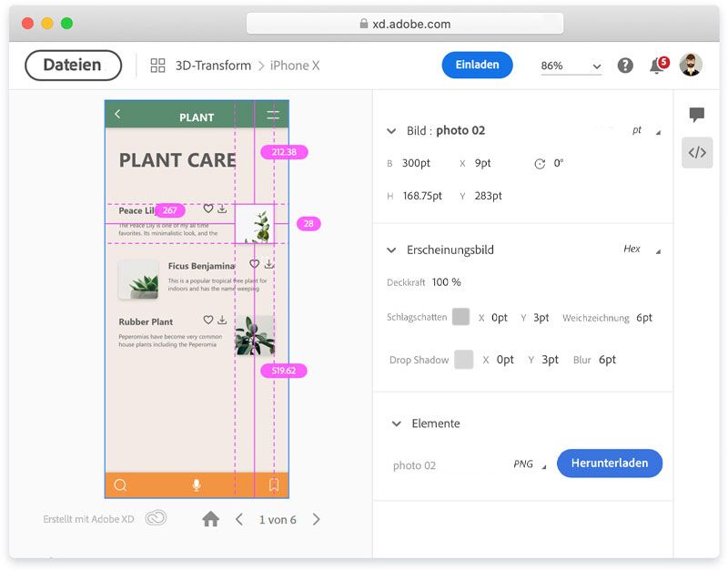Click the width value 300pt

(416, 163)
